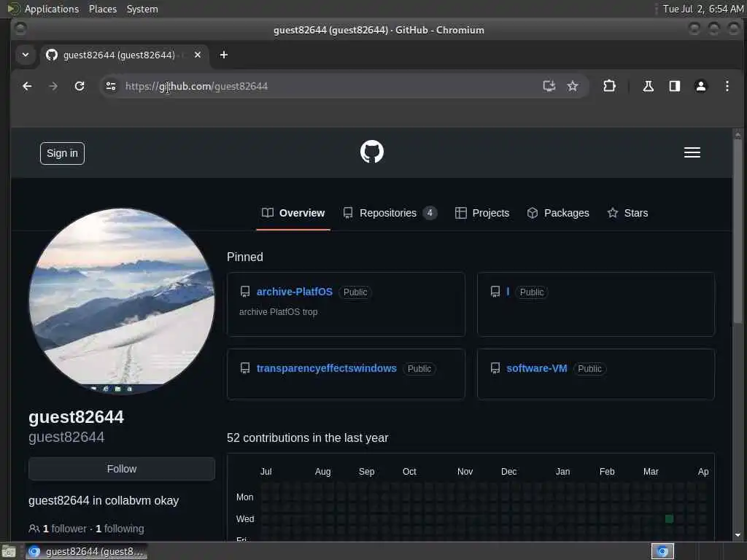
Task: Open the Chromium profile icon
Action: click(701, 86)
